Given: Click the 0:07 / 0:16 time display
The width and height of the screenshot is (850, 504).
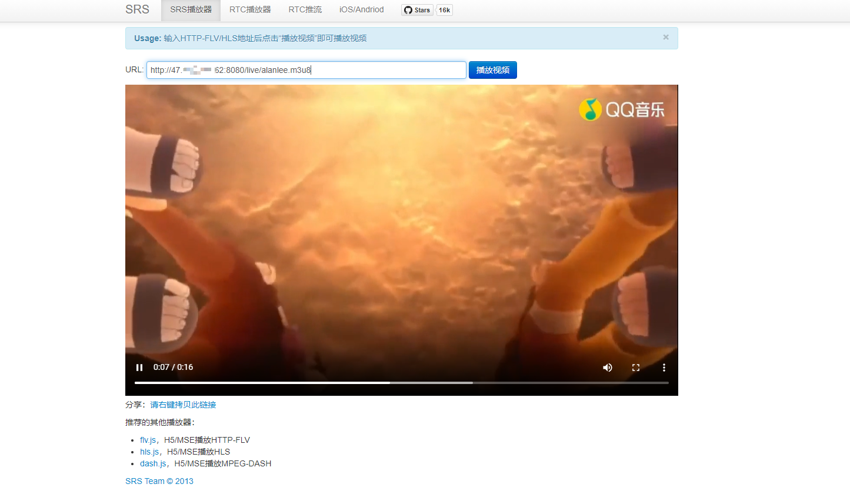Looking at the screenshot, I should 173,367.
